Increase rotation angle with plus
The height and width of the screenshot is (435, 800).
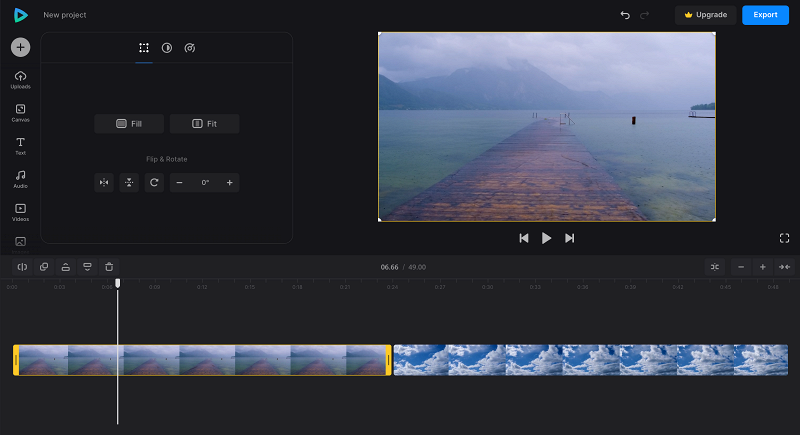[x=230, y=183]
